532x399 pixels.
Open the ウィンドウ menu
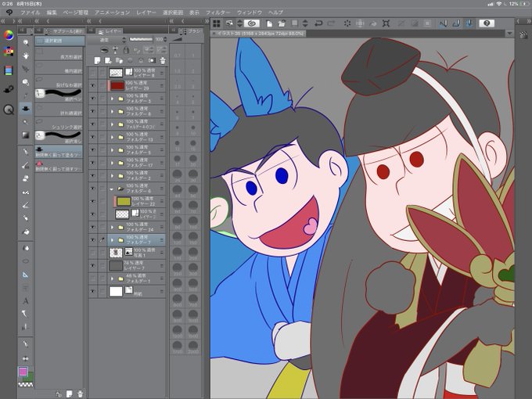250,13
